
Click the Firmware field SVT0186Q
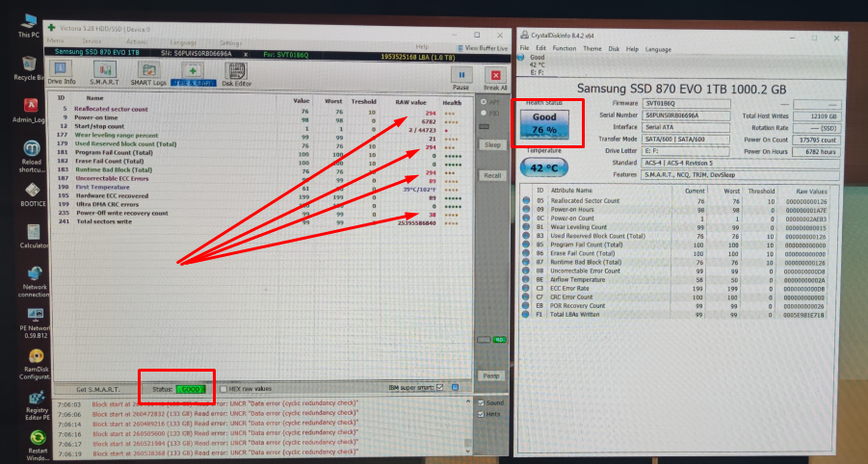coord(686,103)
